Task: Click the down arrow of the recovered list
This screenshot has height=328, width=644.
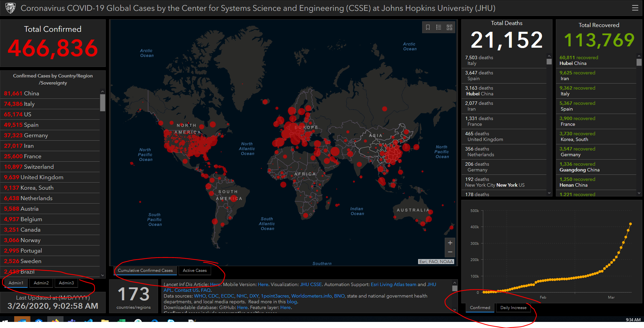Action: point(639,193)
